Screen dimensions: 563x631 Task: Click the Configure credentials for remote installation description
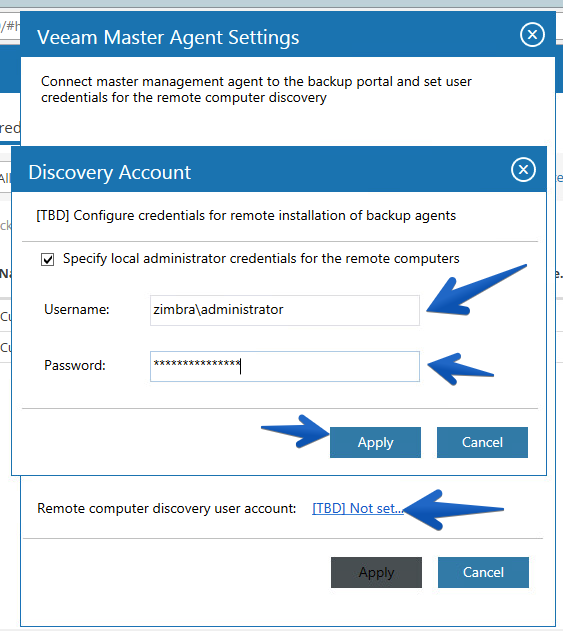click(x=246, y=216)
